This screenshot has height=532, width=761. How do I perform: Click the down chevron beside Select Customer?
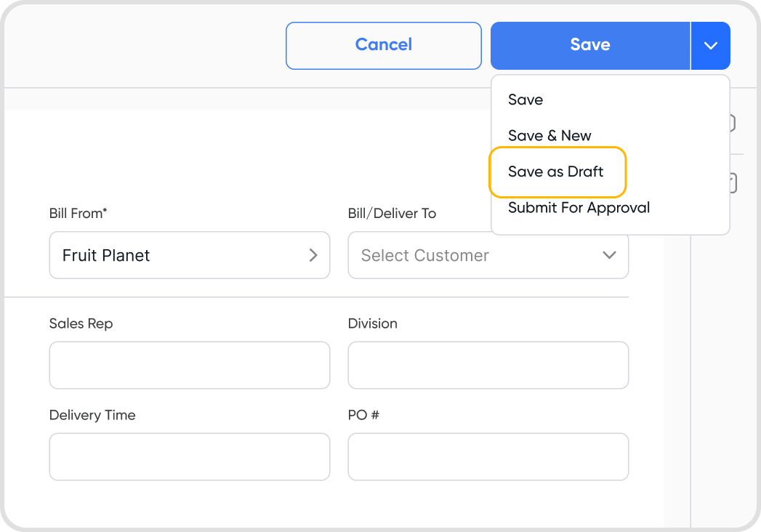(609, 255)
